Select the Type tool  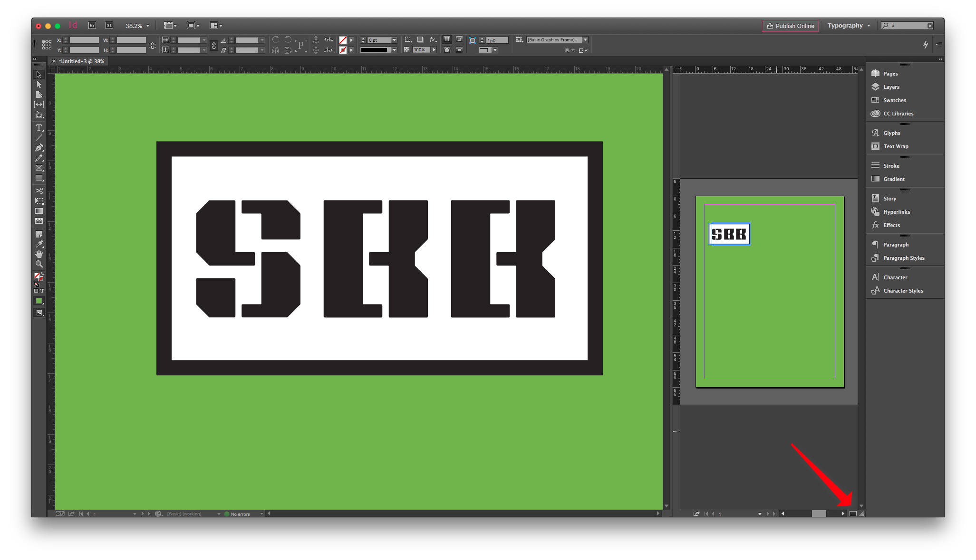[39, 128]
